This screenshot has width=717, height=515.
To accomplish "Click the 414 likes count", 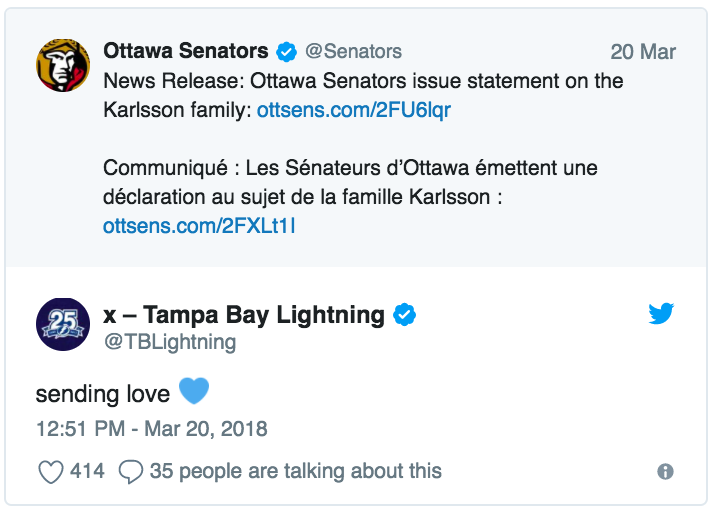I will coord(87,471).
